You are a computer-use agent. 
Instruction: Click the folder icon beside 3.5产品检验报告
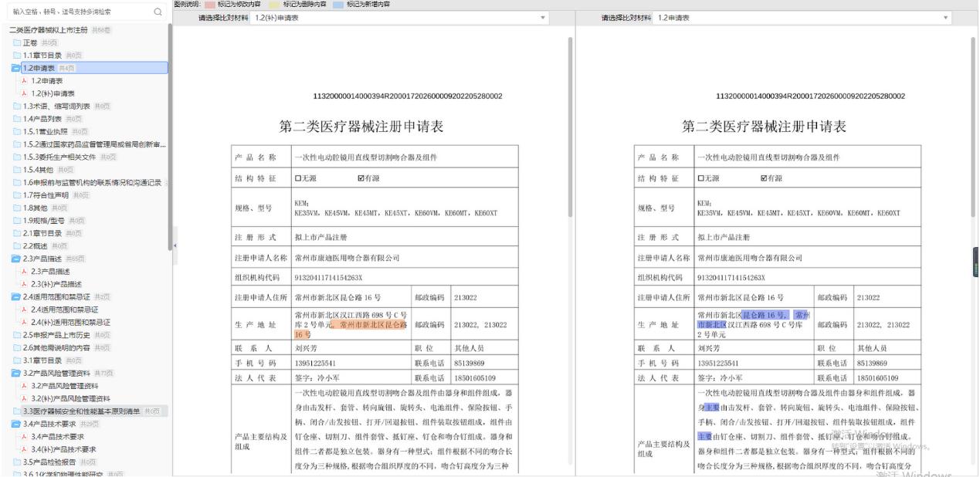point(17,462)
